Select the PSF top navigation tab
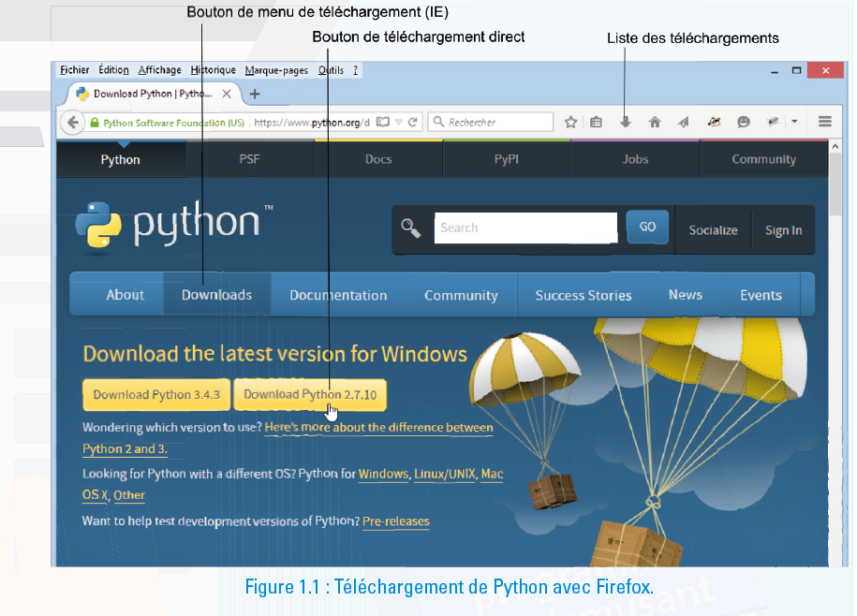This screenshot has height=616, width=857. coord(250,159)
